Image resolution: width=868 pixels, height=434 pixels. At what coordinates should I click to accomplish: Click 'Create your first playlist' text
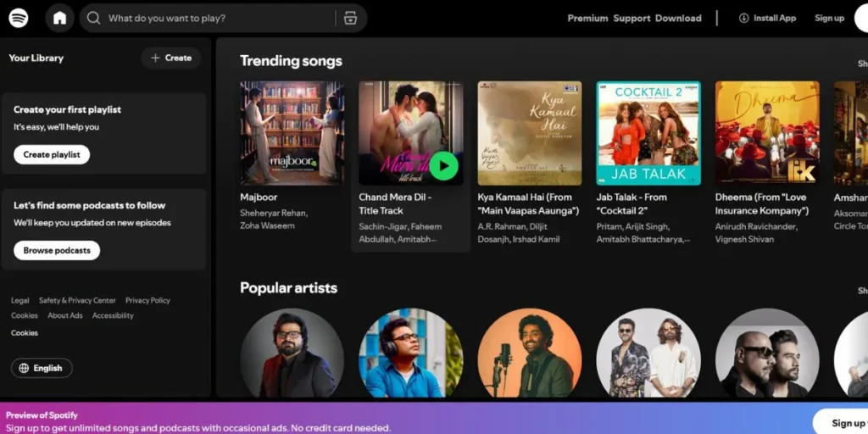tap(68, 109)
